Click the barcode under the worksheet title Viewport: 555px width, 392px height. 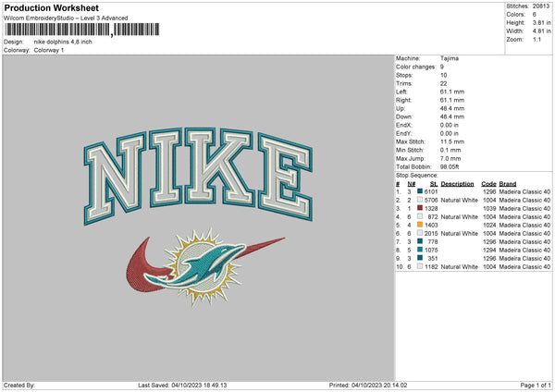point(82,30)
